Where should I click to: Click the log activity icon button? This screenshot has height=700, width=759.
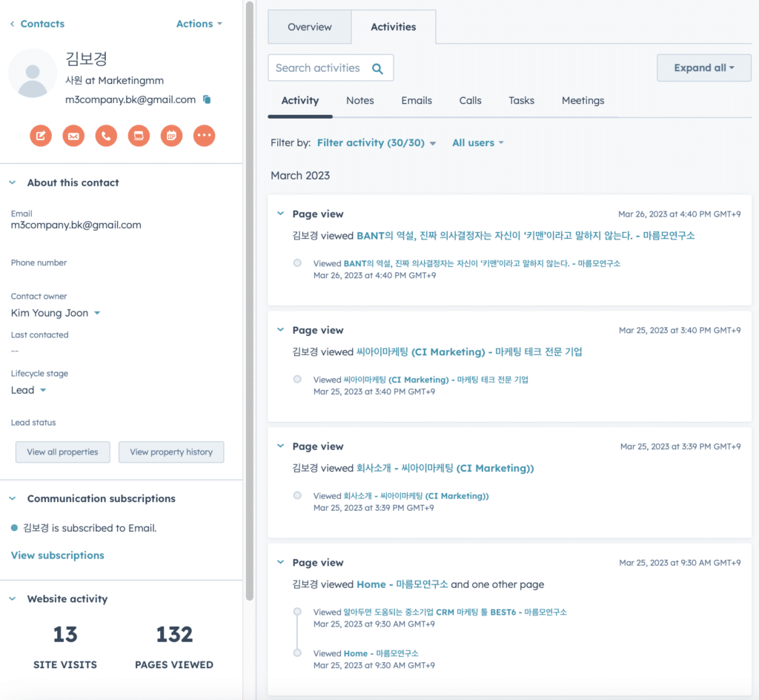[x=139, y=136]
